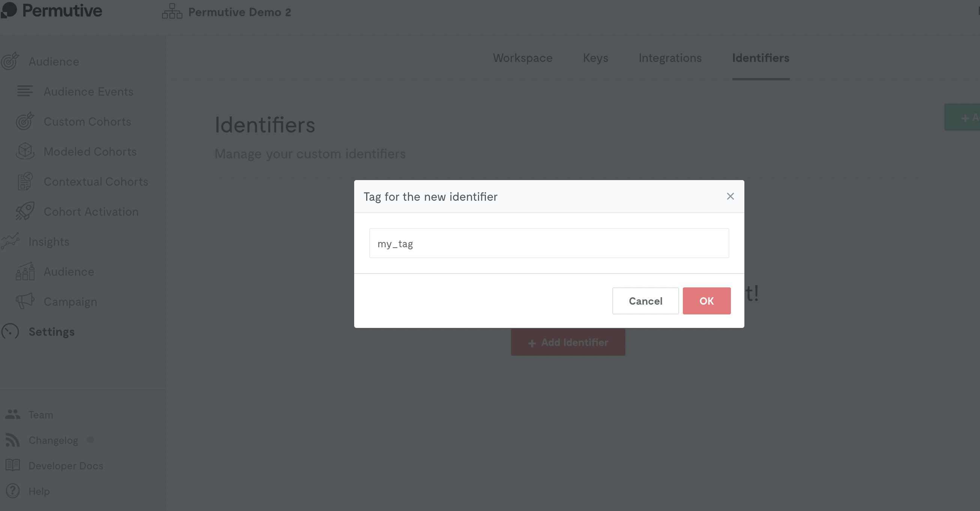Cancel the new identifier dialog
Viewport: 980px width, 511px height.
pos(645,301)
